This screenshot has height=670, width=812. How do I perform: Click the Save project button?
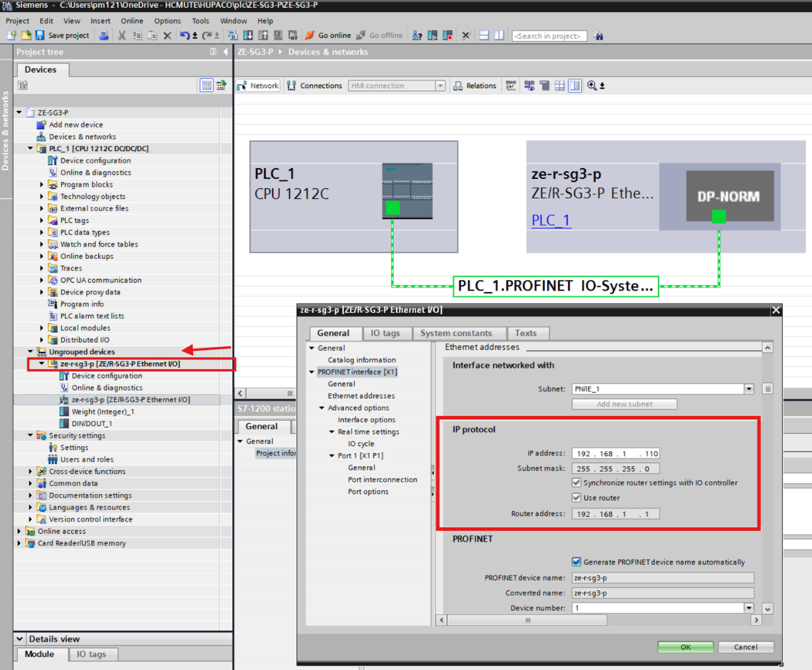[x=62, y=36]
